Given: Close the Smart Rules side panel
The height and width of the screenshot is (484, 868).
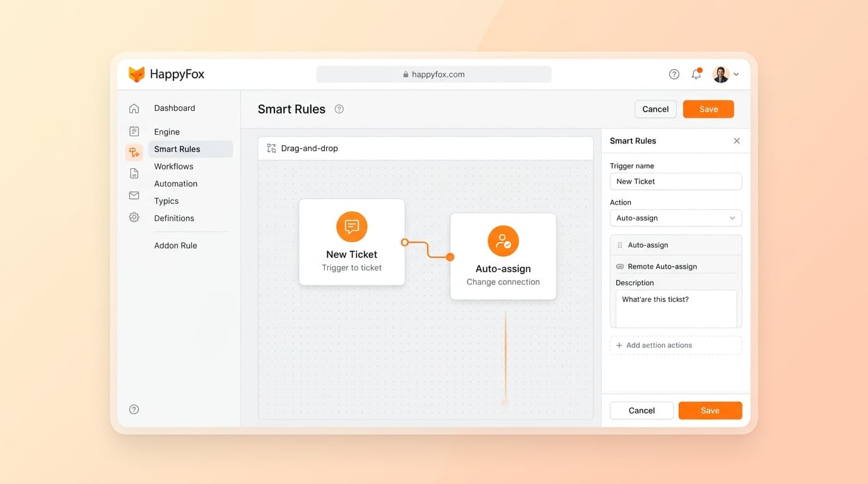Looking at the screenshot, I should 737,141.
